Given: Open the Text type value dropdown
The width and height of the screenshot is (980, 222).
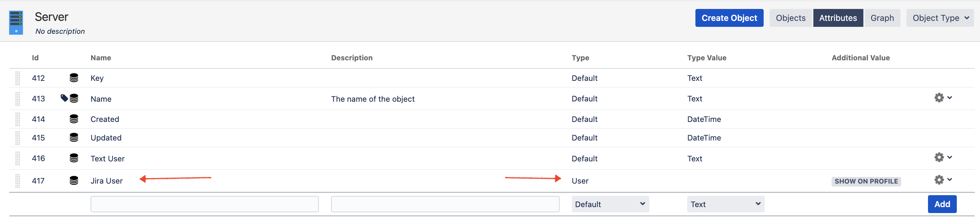Looking at the screenshot, I should point(725,204).
